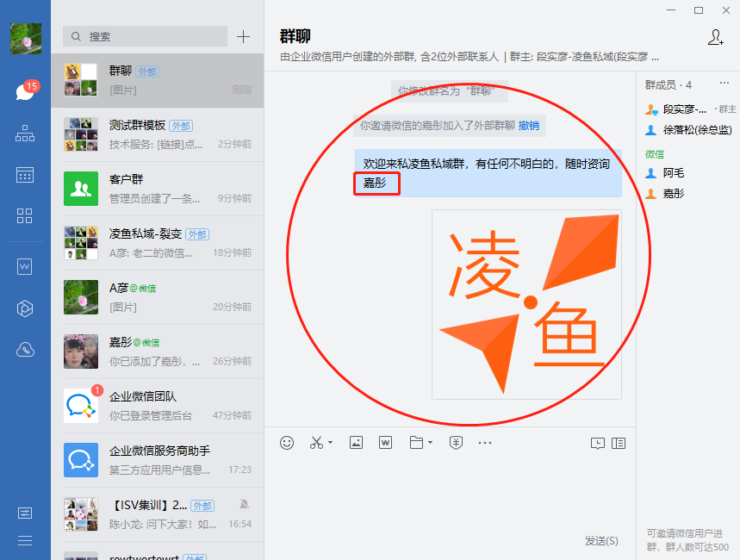Open group members panel more menu

click(724, 84)
